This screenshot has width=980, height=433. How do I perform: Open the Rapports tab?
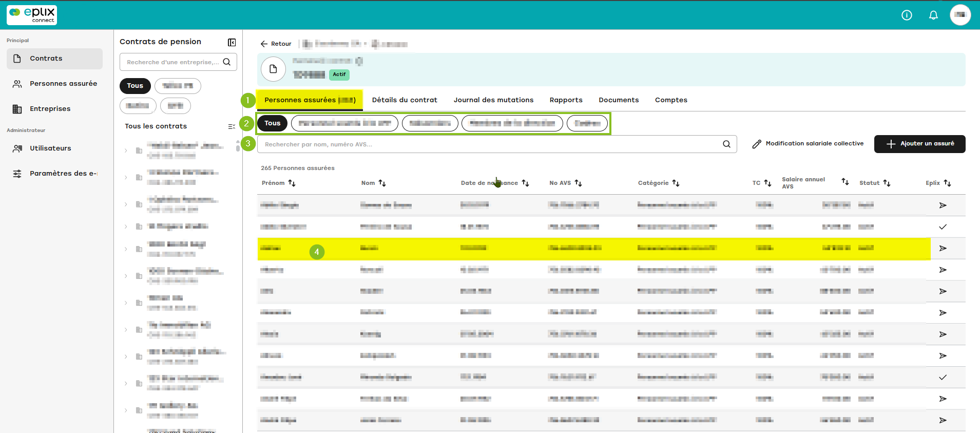pos(566,100)
